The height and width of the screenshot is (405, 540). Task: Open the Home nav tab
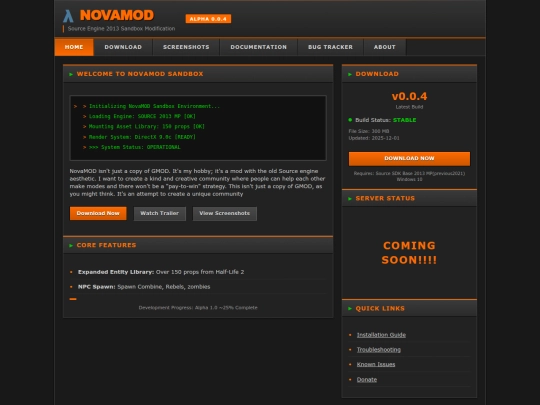pyautogui.click(x=74, y=47)
